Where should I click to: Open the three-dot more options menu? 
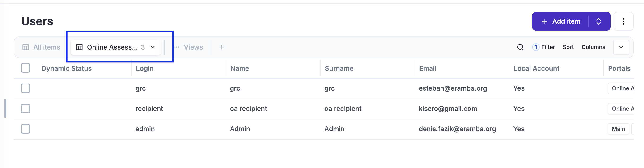coord(623,21)
